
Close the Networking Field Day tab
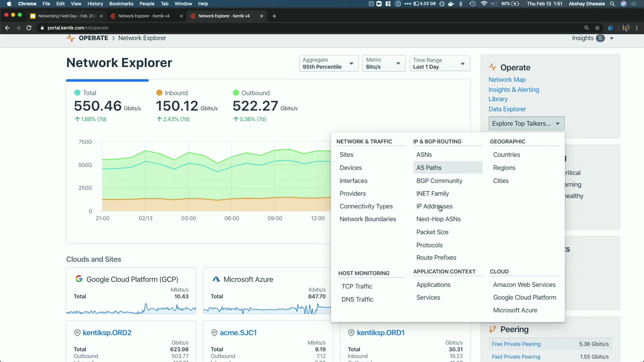click(x=101, y=16)
